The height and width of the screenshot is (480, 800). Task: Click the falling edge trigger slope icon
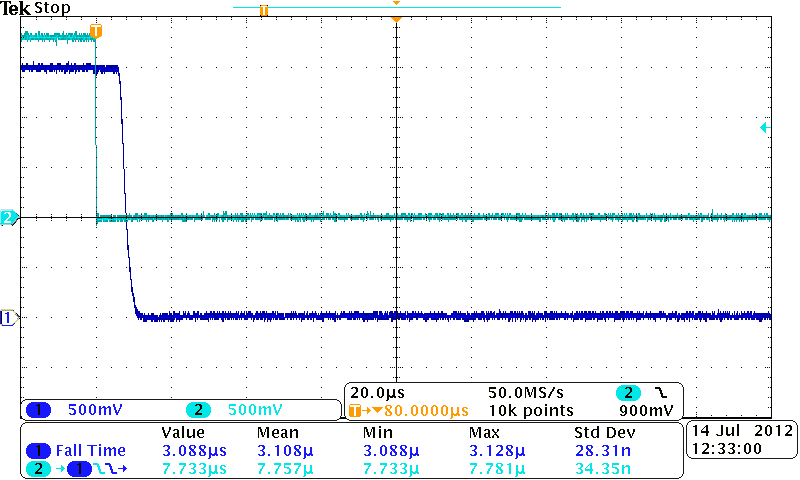point(661,392)
